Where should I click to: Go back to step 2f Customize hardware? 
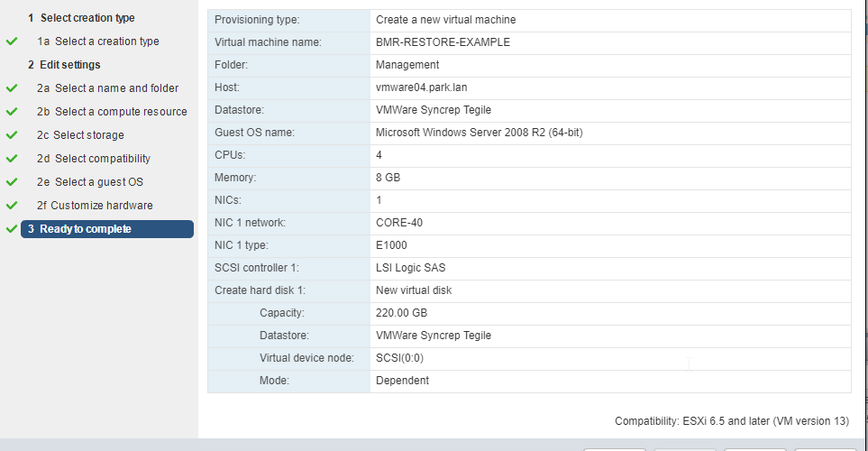pos(95,206)
